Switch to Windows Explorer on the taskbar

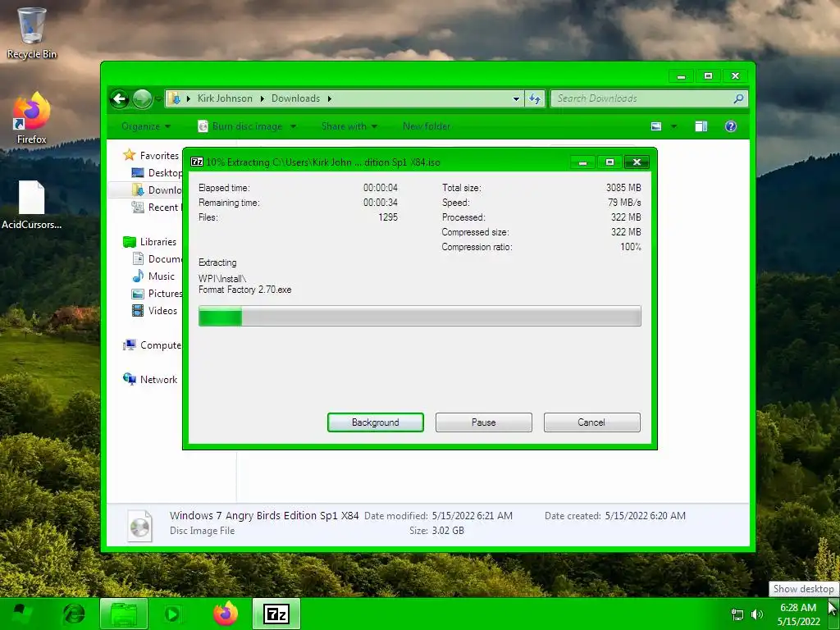pos(124,614)
